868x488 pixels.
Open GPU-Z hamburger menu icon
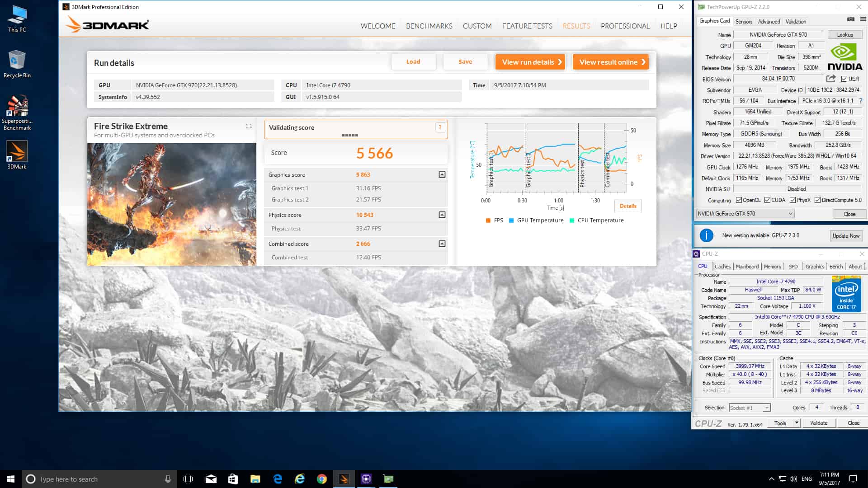(863, 19)
